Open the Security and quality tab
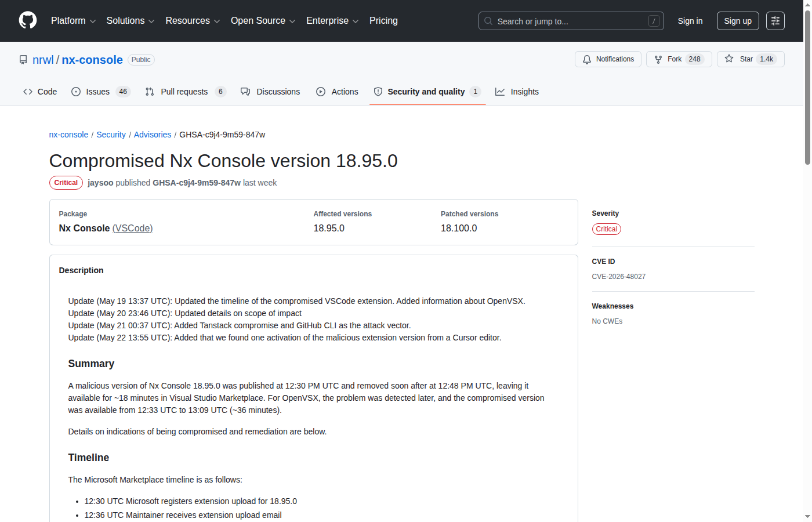This screenshot has width=812, height=522. click(x=427, y=92)
